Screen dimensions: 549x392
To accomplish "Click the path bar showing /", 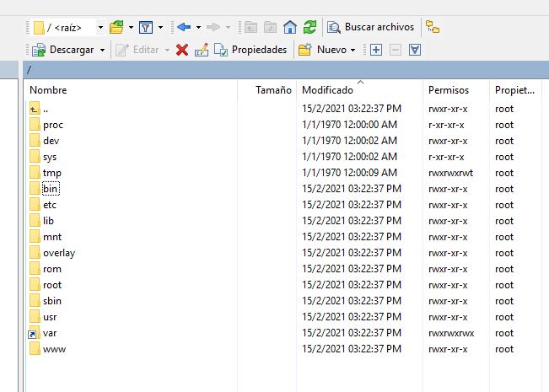I will pyautogui.click(x=286, y=70).
